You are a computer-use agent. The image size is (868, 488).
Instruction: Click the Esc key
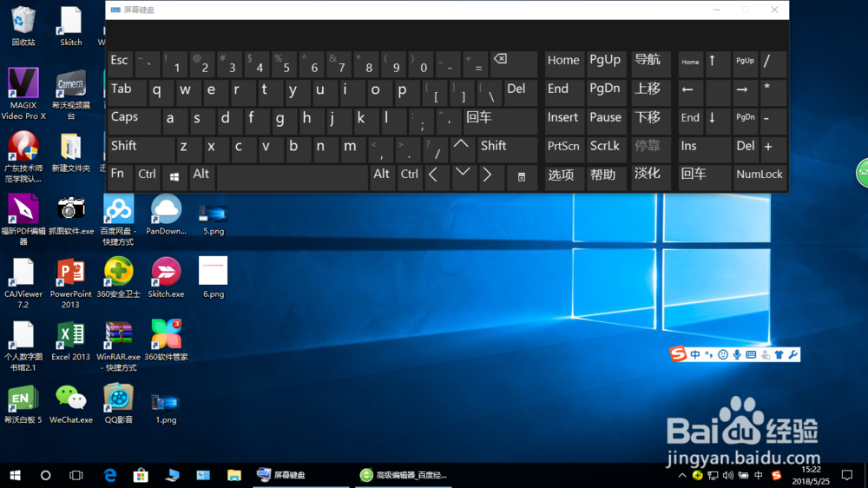(120, 64)
